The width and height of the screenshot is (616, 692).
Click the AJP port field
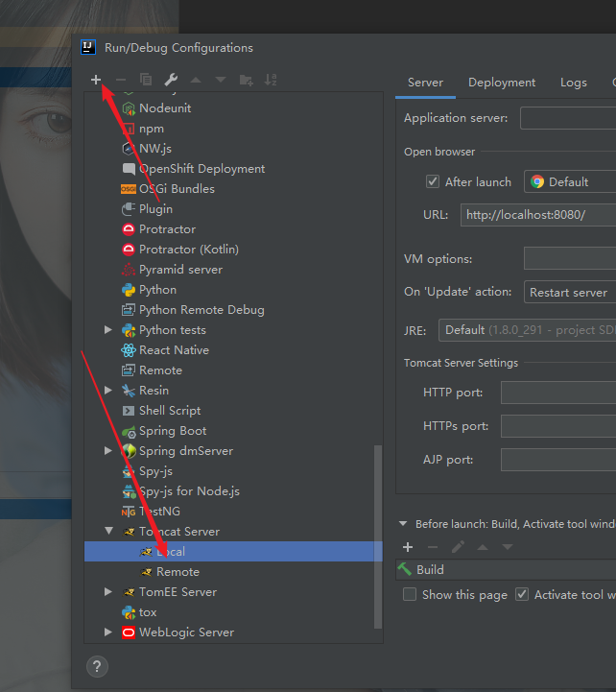(558, 460)
